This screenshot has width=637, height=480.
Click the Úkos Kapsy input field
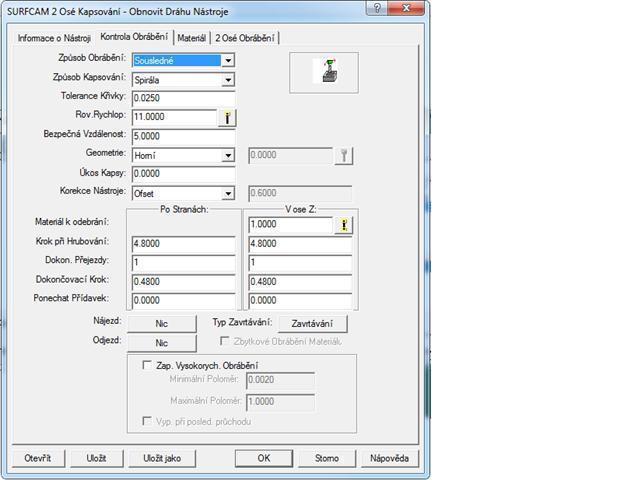(x=184, y=174)
